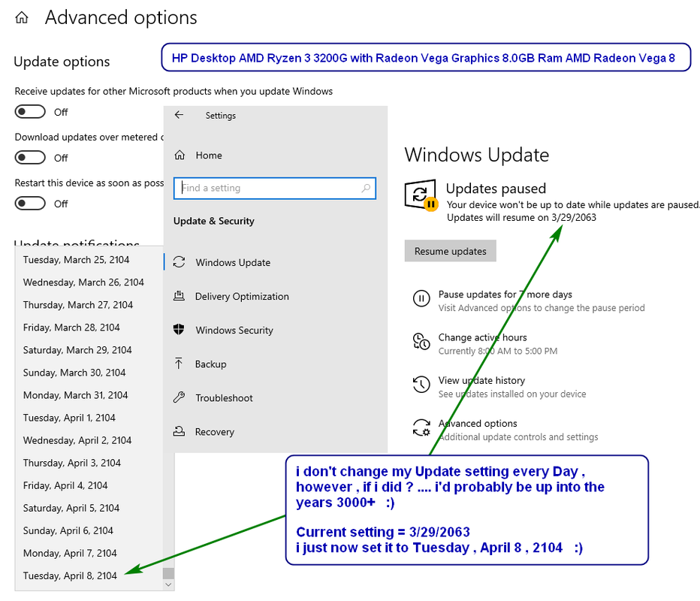700x601 pixels.
Task: Toggle Download updates over metered connections switch
Action: coord(30,158)
